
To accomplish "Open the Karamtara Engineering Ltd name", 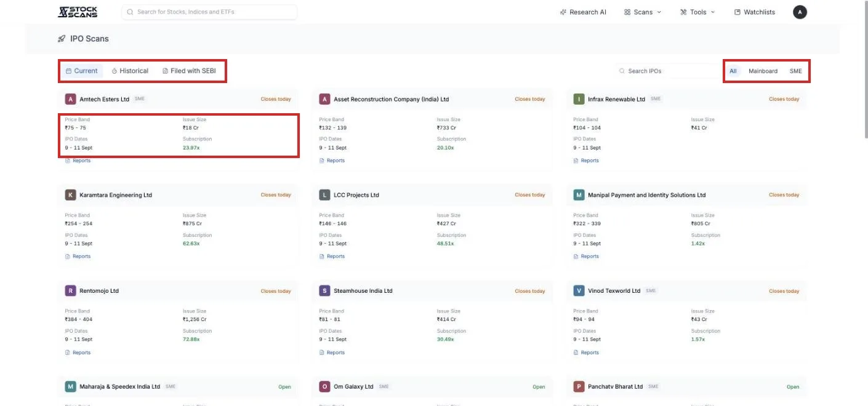I will click(x=116, y=195).
